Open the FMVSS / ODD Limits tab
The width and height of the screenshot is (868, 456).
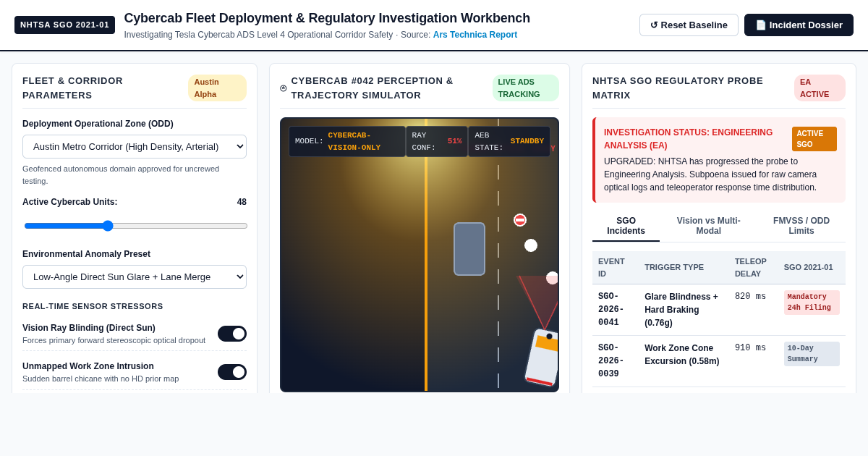[x=801, y=226]
